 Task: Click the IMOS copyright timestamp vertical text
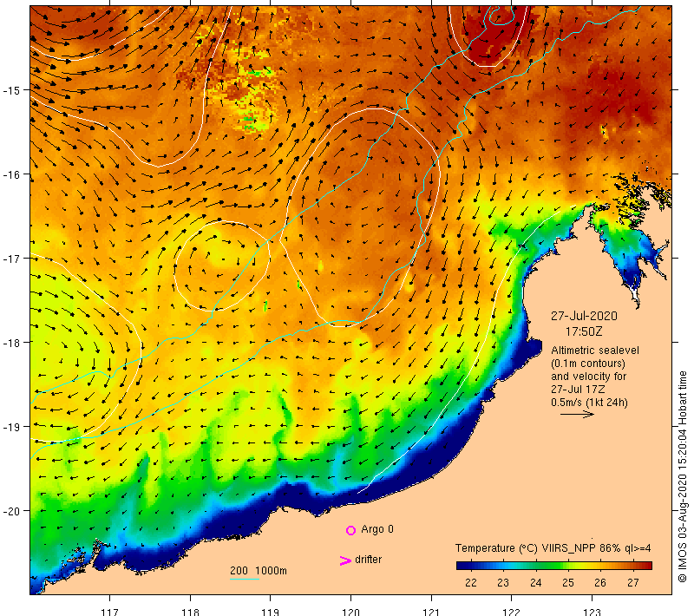point(683,476)
